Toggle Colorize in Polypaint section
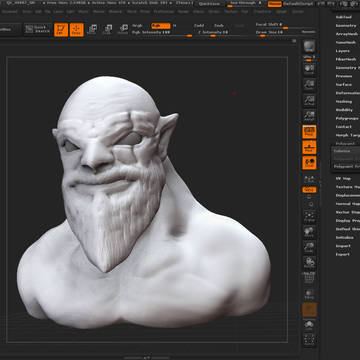360x360 pixels. [342, 151]
